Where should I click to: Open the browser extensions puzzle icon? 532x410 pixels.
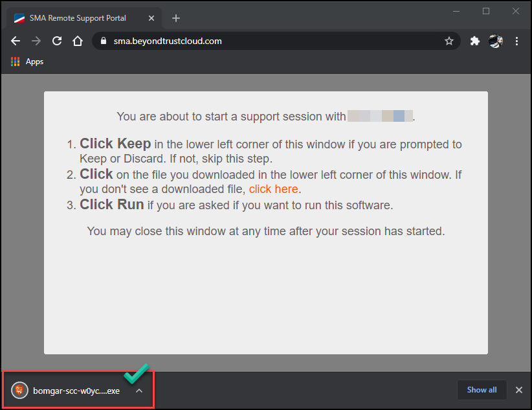coord(474,40)
